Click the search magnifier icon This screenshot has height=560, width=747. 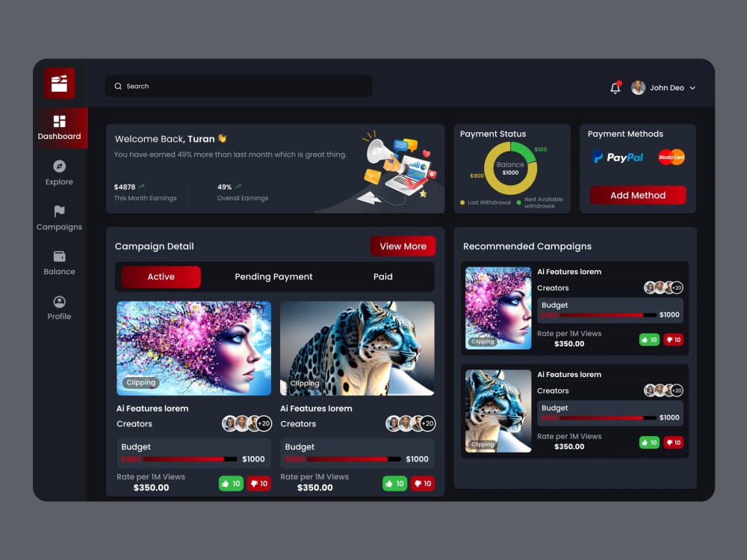pyautogui.click(x=118, y=86)
